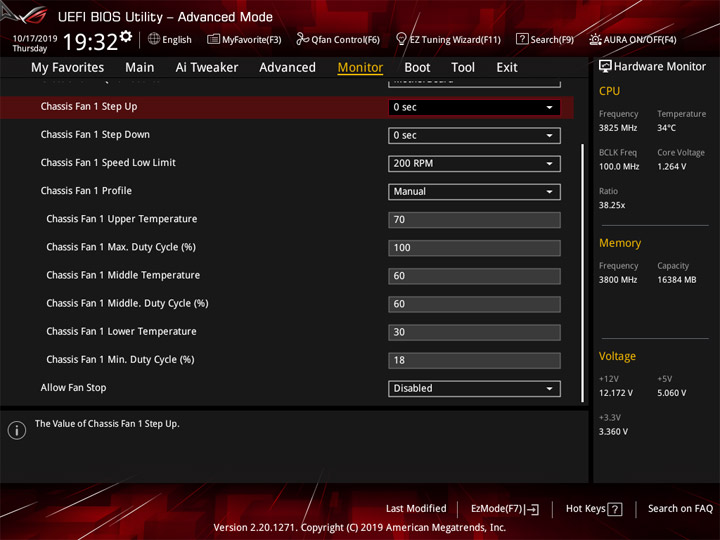Screen dimensions: 720x540
Task: Click the EzMode exit arrow icon
Action: [532, 509]
